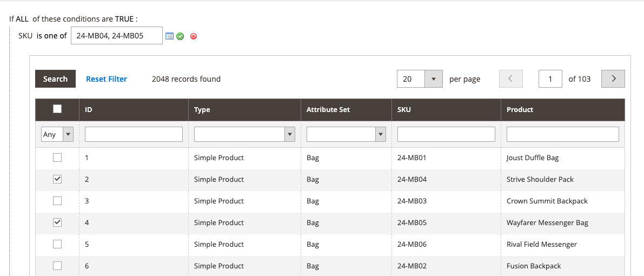Viewport: 644px width, 276px height.
Task: Click the Strive Shoulder Pack product name
Action: 540,179
